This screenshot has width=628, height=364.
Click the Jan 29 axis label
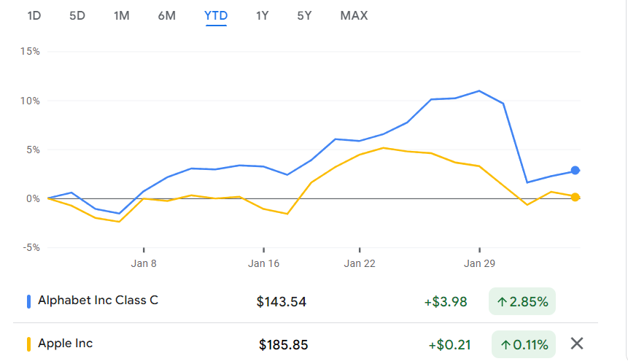coord(479,263)
